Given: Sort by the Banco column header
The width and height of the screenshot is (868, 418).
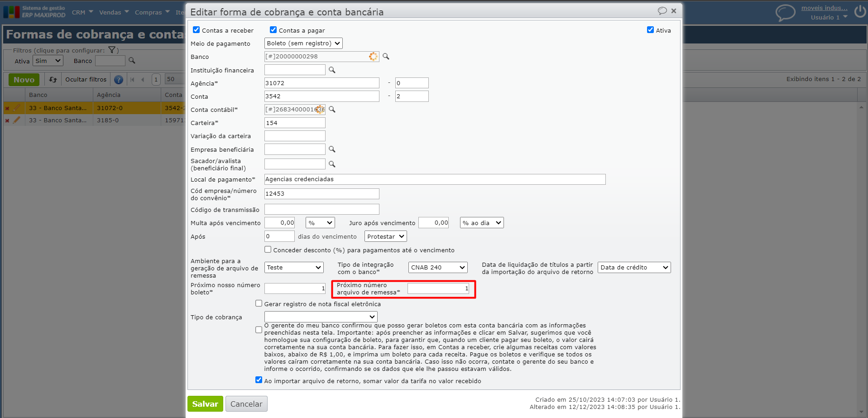Looking at the screenshot, I should click(x=59, y=95).
